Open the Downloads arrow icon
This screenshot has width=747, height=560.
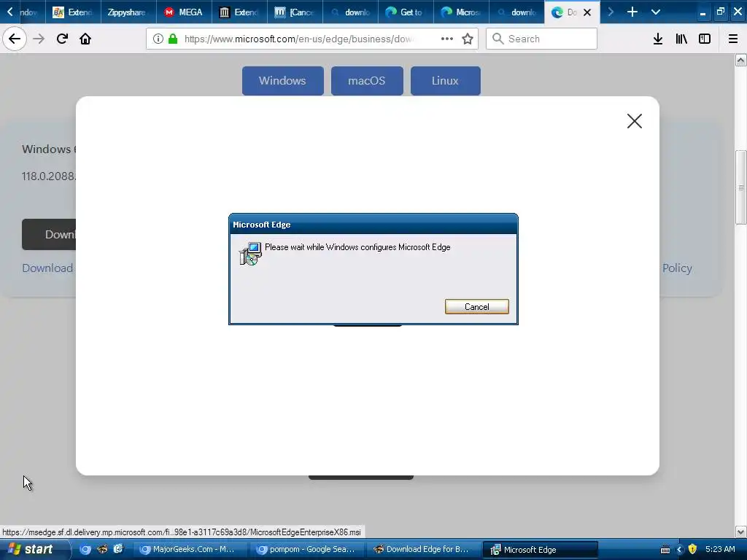coord(658,39)
